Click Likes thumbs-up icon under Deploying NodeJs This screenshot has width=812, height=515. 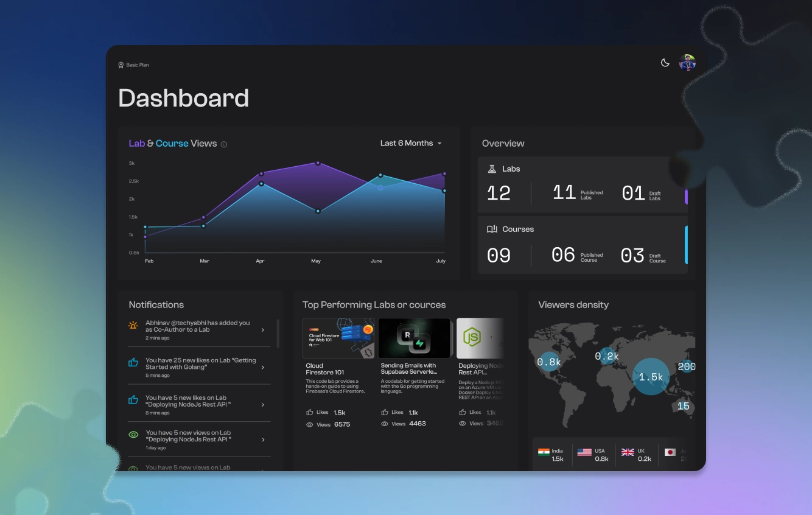[463, 412]
